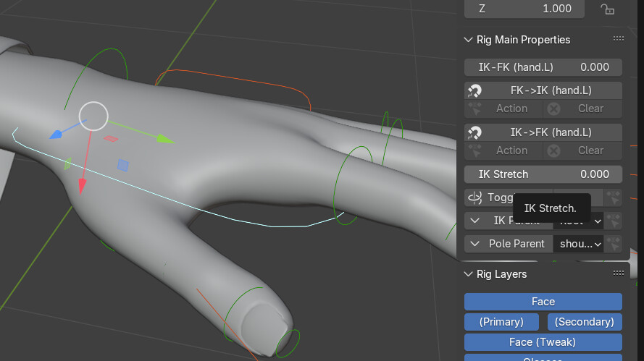The image size is (644, 361).
Task: Click the IK-FK (hand.L) slider
Action: [x=543, y=67]
